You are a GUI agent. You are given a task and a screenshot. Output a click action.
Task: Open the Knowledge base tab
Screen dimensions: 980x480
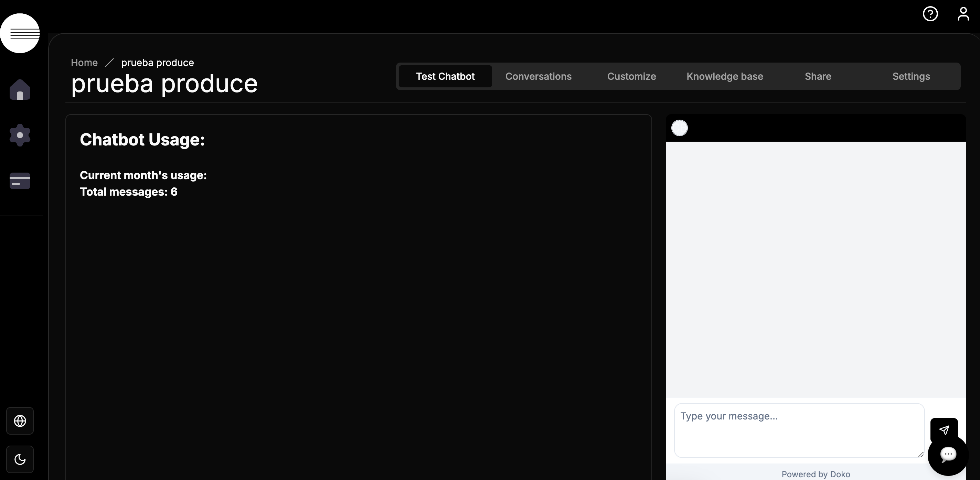tap(725, 76)
